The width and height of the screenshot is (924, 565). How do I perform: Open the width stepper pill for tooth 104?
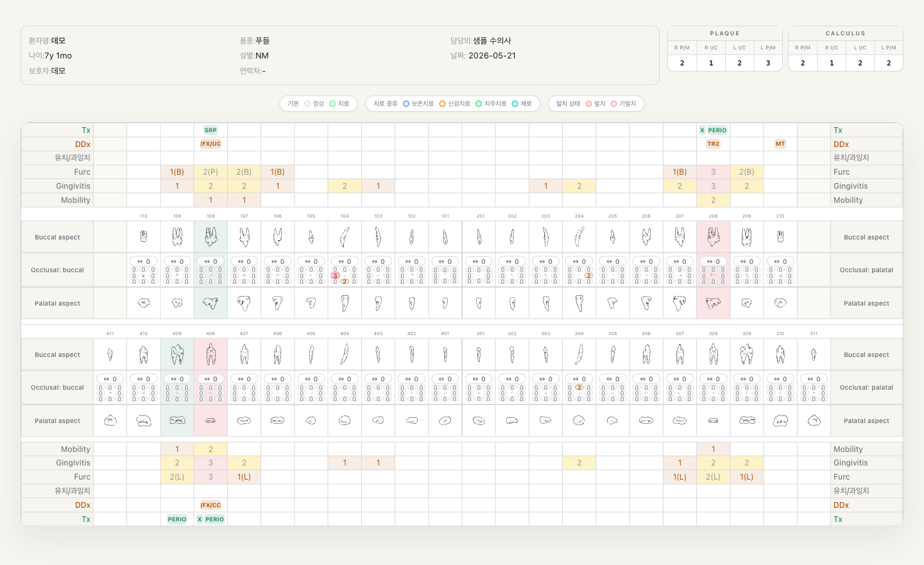(345, 261)
